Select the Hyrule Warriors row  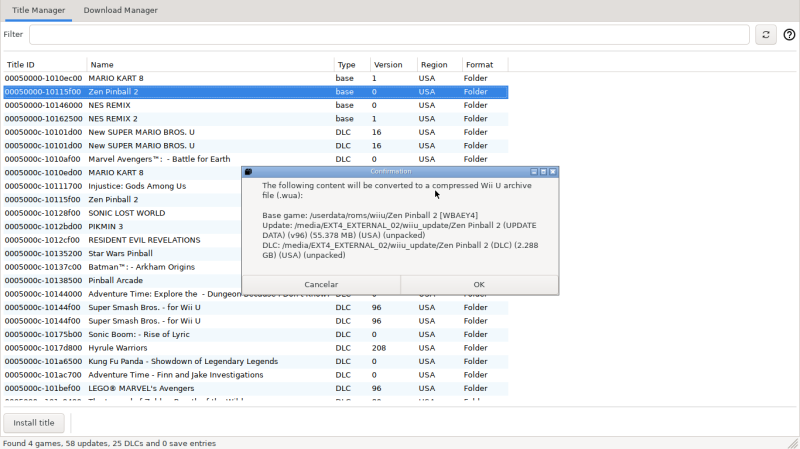256,348
